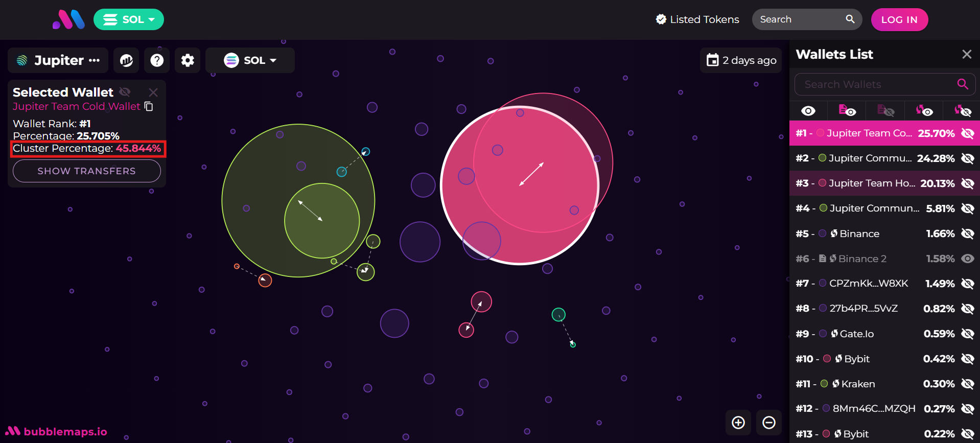Expand the SOL dropdown in map toolbar

point(250,60)
